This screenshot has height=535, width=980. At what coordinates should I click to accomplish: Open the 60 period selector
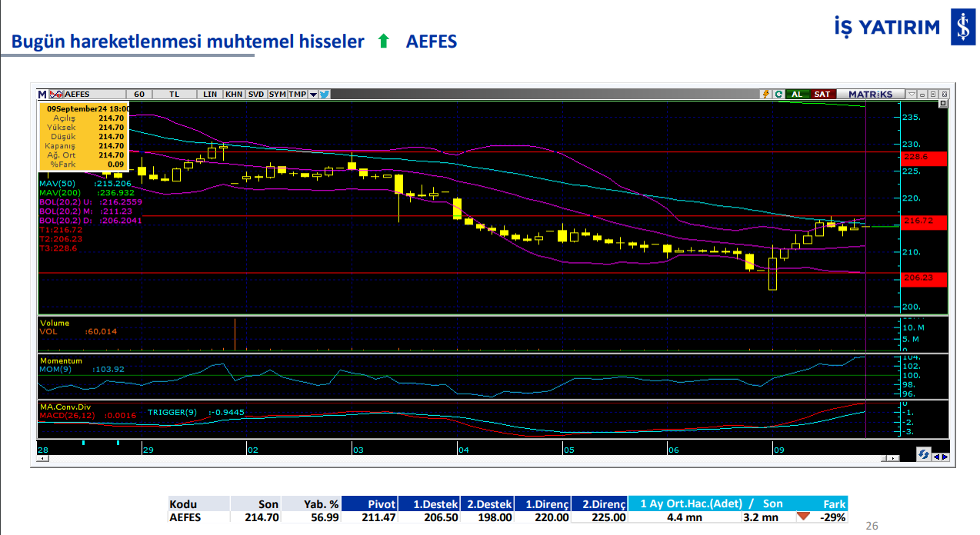pyautogui.click(x=139, y=95)
